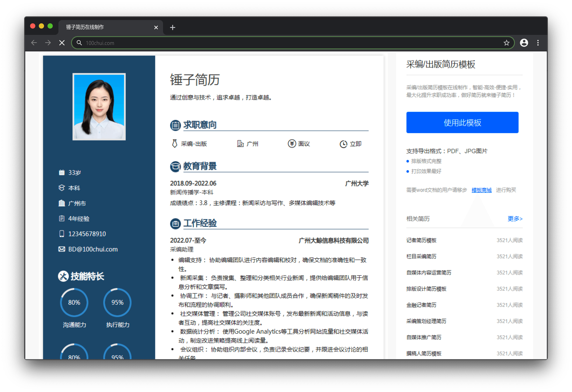Click the 技能特长 tools icon
Viewport: 572px width, 392px height.
[63, 276]
